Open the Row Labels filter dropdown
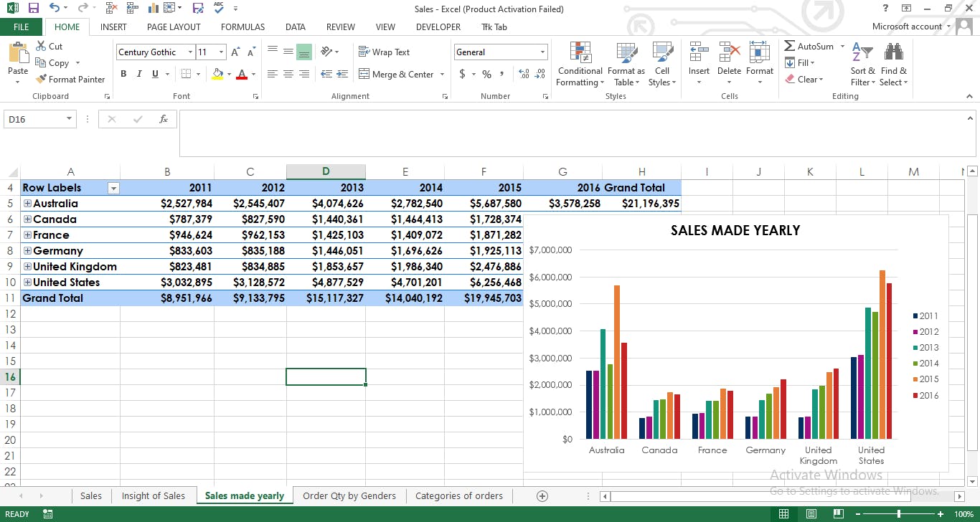This screenshot has height=522, width=980. (x=113, y=189)
